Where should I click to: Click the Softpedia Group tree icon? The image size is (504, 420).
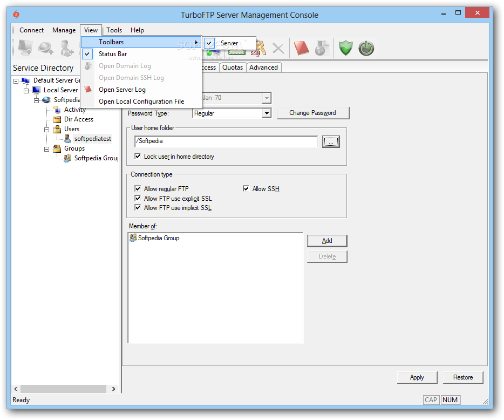[x=67, y=158]
